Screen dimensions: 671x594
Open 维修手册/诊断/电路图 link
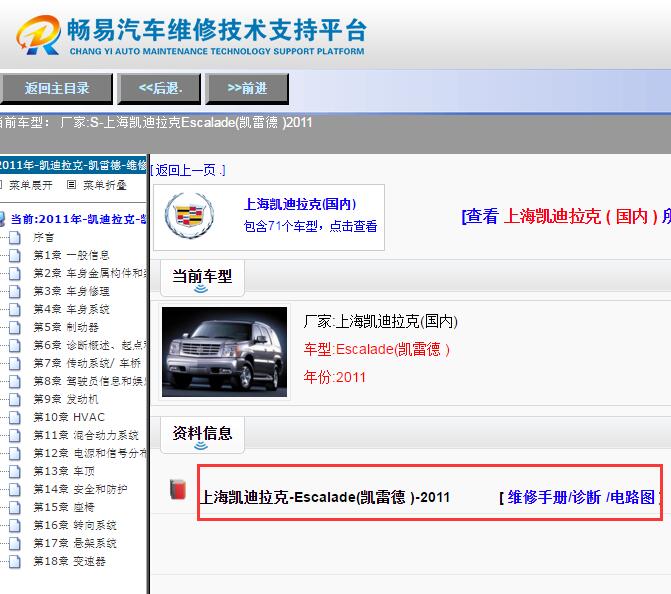coord(581,497)
